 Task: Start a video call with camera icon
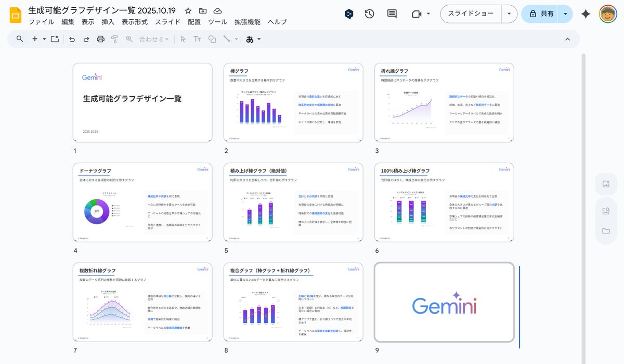pyautogui.click(x=417, y=14)
